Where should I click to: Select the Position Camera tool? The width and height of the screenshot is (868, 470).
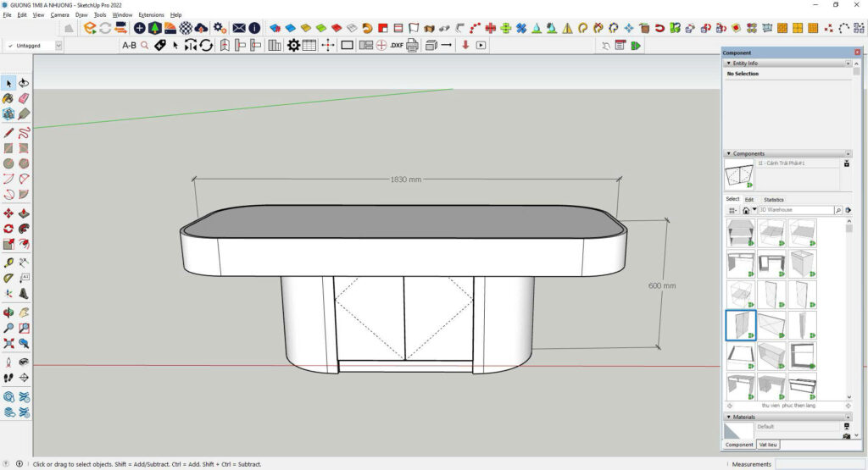coord(8,362)
